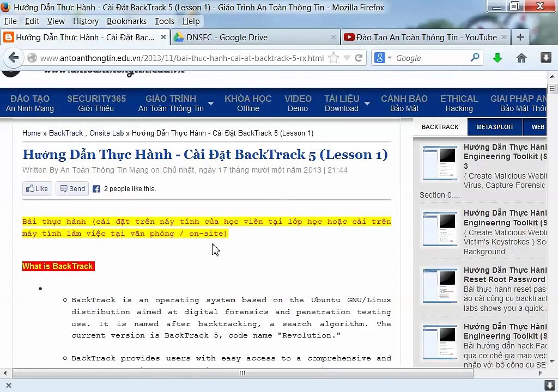Open VIDEO Demo nav item
Screen dimensions: 558x392
(298, 103)
